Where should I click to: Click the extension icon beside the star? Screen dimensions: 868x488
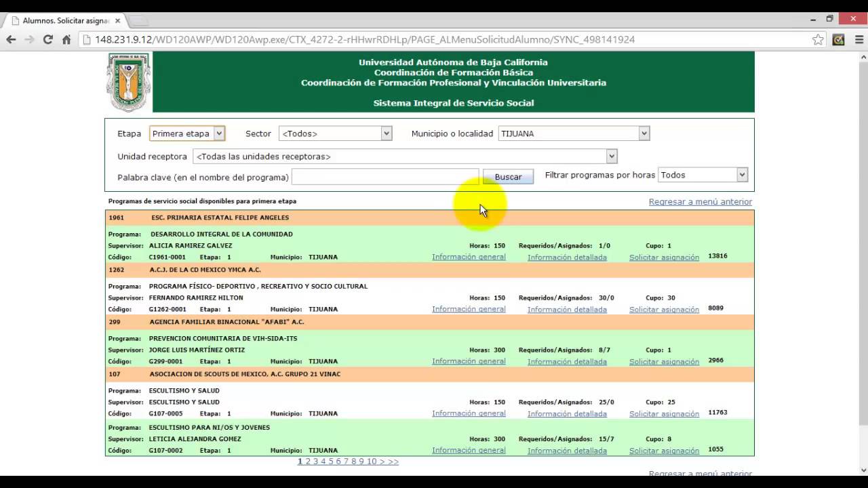pyautogui.click(x=839, y=39)
